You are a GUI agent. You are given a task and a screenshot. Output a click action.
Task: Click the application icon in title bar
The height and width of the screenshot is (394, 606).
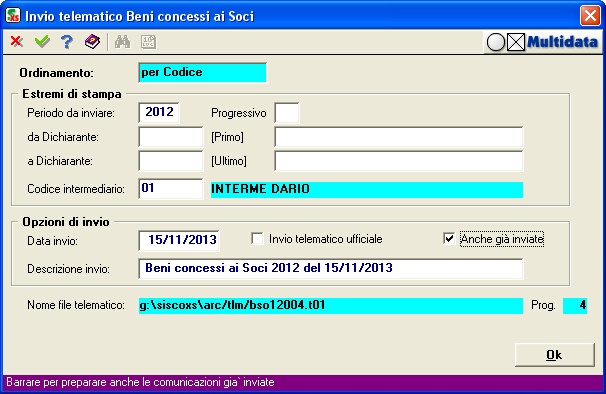tap(13, 16)
